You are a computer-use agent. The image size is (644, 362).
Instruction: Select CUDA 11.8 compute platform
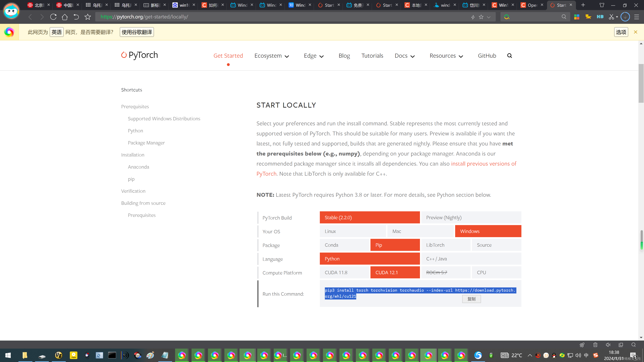[x=344, y=272]
